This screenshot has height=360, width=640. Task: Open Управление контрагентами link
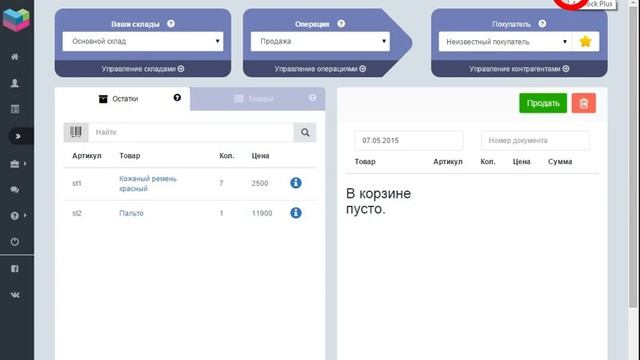coord(519,69)
